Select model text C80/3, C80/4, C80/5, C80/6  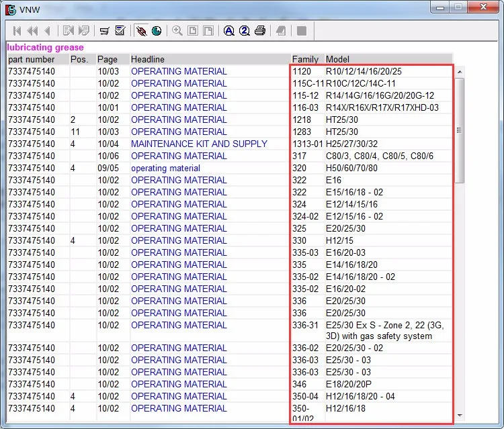(x=380, y=156)
